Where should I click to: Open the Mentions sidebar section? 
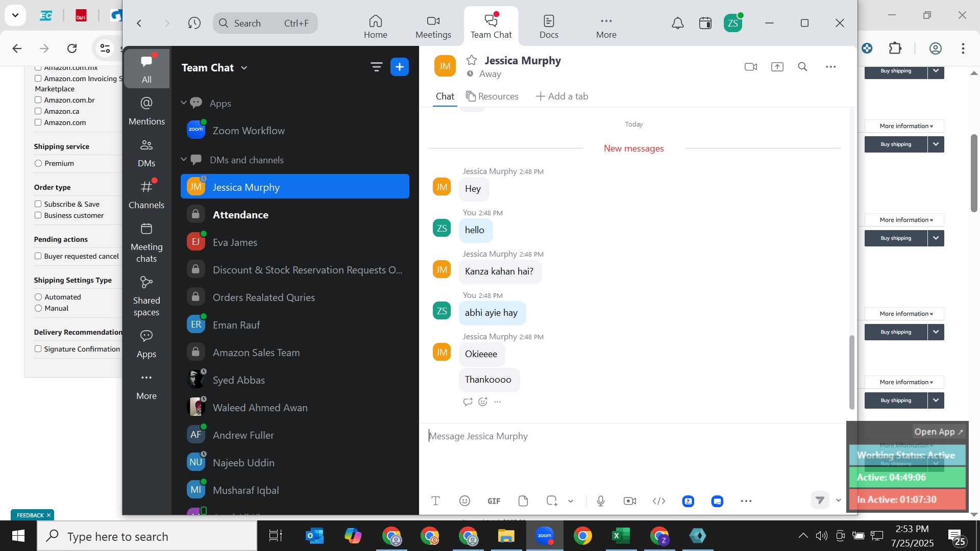(x=146, y=111)
